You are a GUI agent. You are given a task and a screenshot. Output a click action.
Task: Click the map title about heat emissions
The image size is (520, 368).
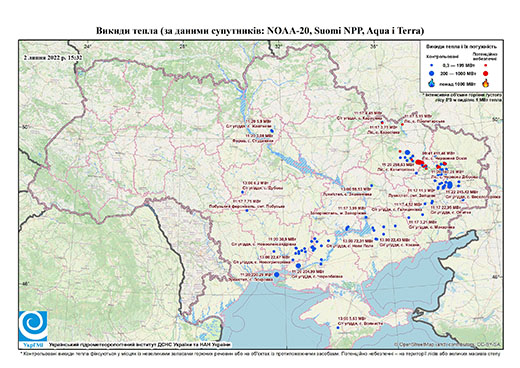point(260,31)
